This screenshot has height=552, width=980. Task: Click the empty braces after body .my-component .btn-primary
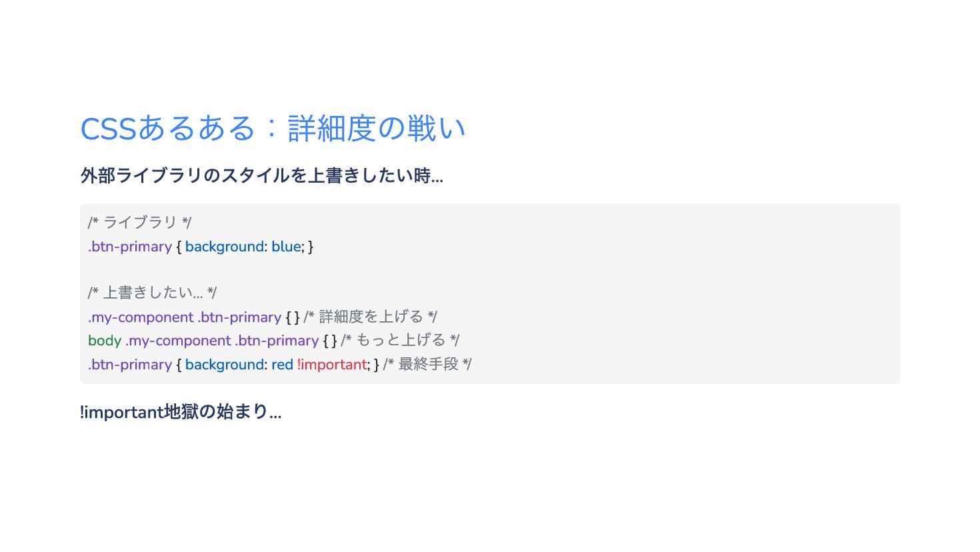tap(330, 341)
